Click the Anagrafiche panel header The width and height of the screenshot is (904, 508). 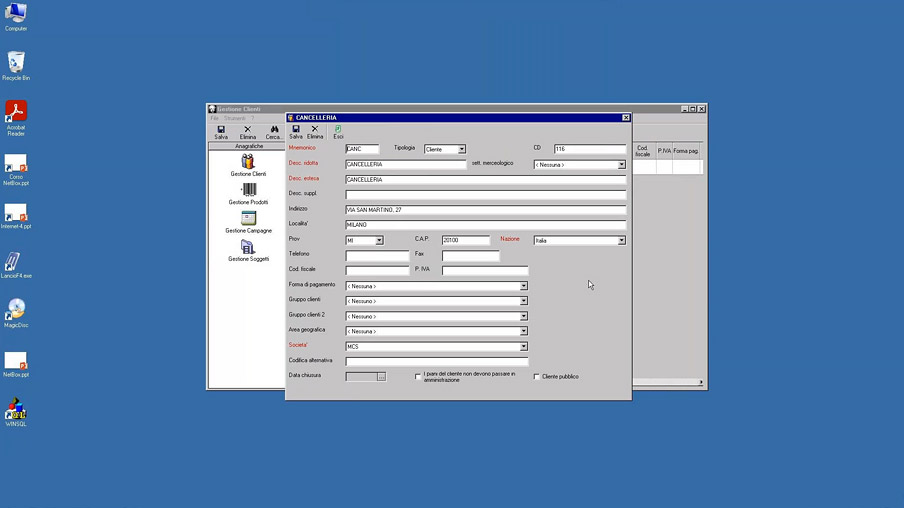248,146
